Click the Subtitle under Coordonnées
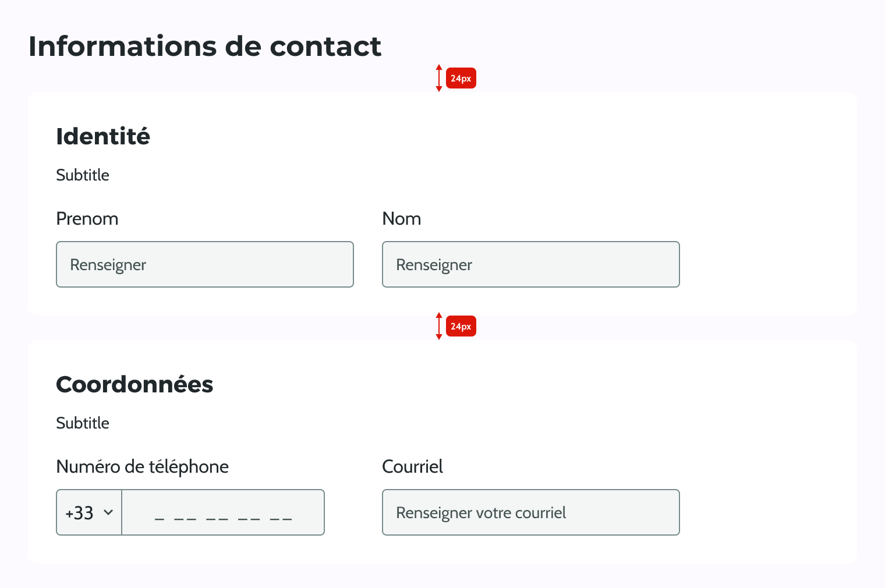Screen dimensions: 885x588 point(82,423)
